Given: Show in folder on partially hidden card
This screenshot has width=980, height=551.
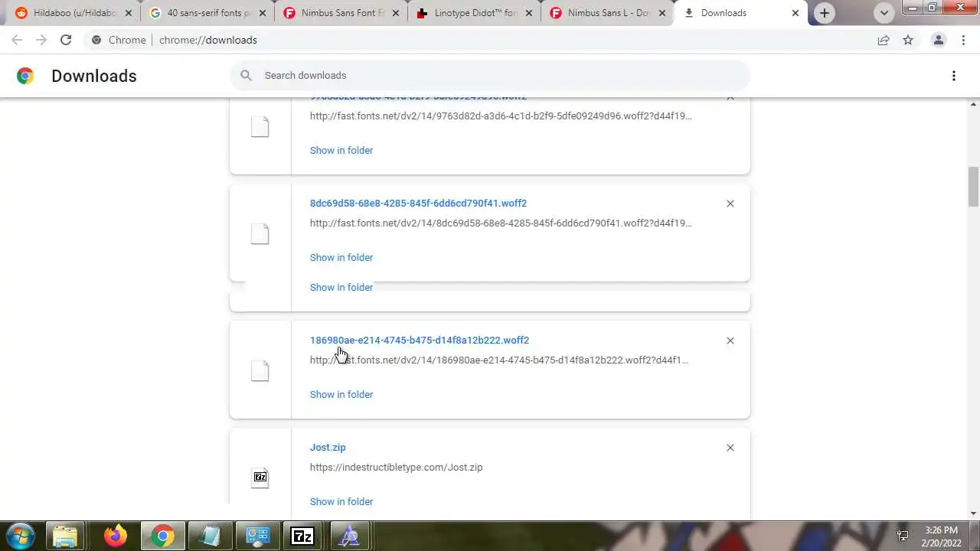Looking at the screenshot, I should pos(341,287).
